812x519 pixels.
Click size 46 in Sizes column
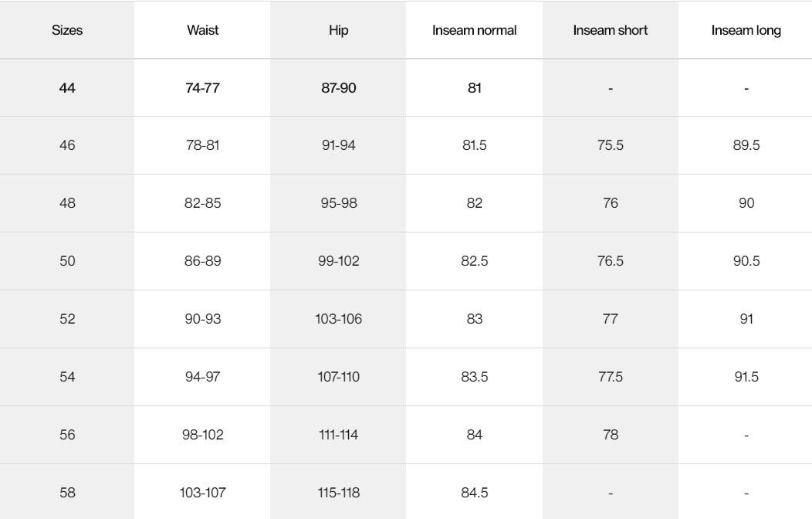coord(67,145)
